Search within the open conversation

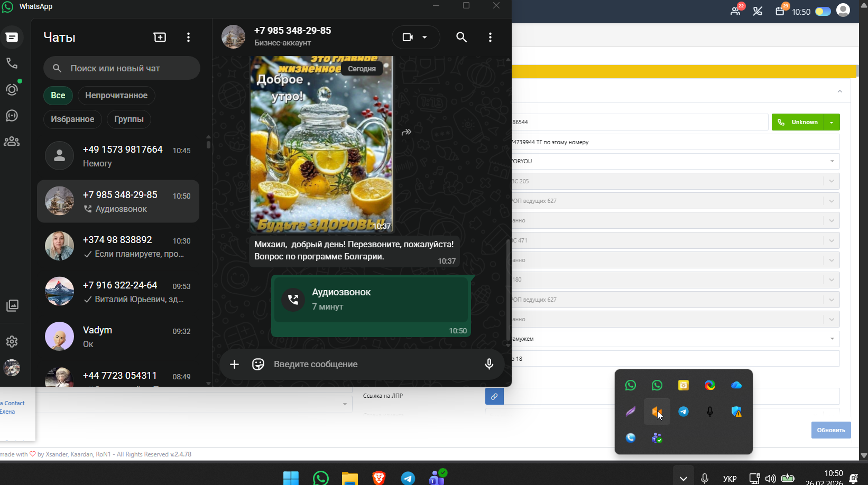tap(461, 37)
